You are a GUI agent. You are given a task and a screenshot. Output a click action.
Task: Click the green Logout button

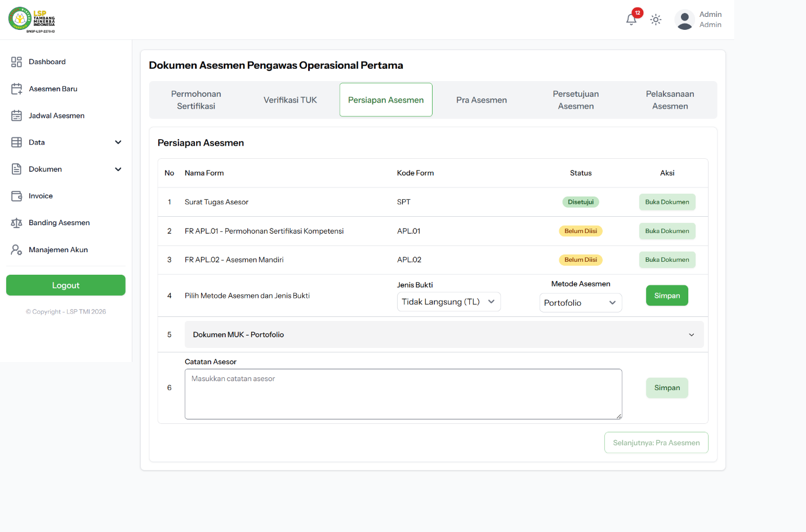[x=66, y=285]
